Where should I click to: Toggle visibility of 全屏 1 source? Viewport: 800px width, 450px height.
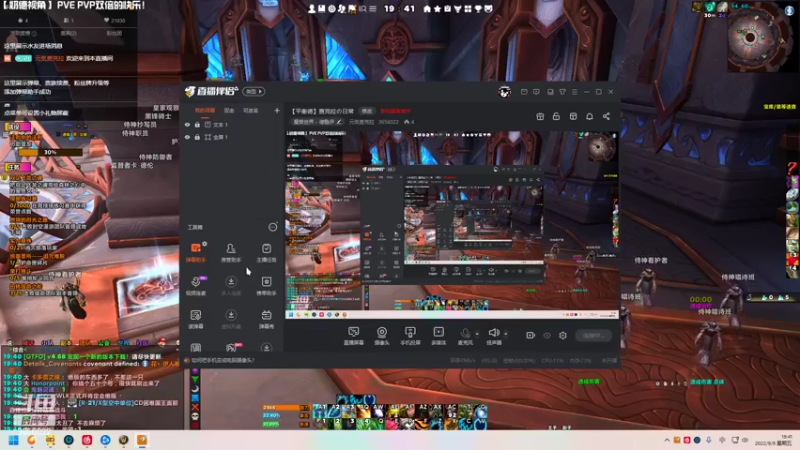coord(187,137)
